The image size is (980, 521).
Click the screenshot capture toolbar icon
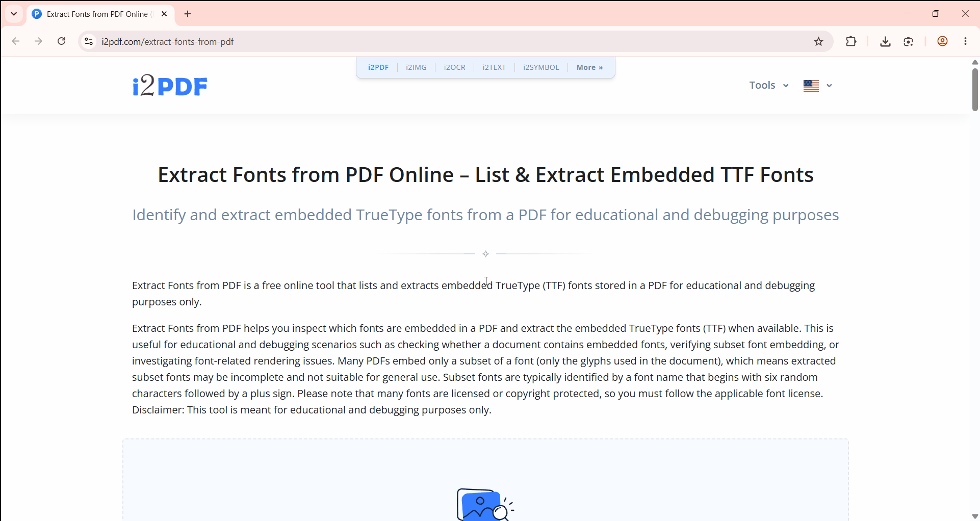[909, 42]
